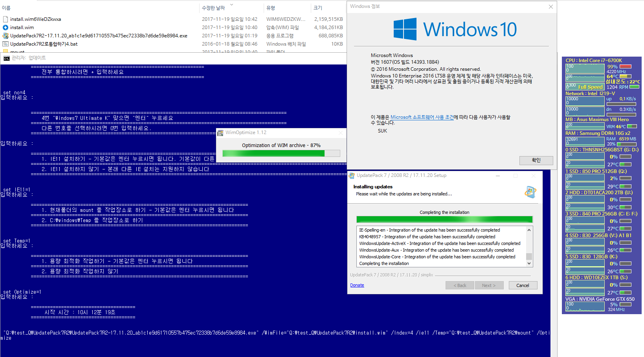644x357 pixels.
Task: Click the network upload graph
Action: pos(585,101)
